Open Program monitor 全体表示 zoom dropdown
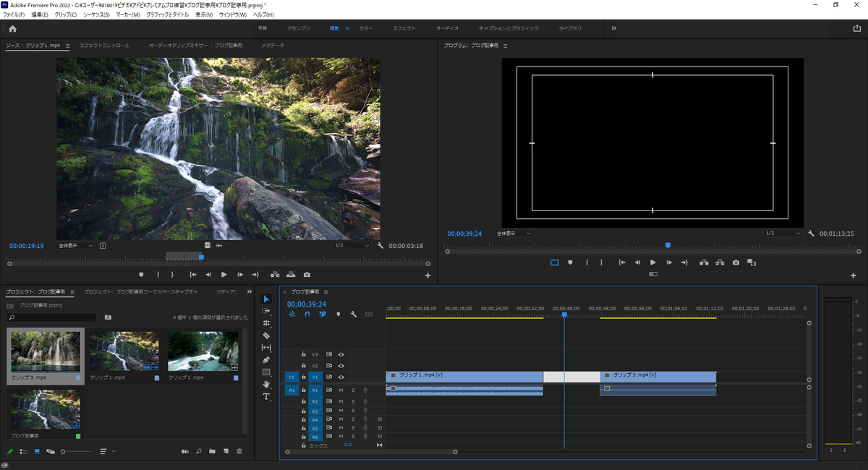This screenshot has height=470, width=868. click(x=514, y=234)
